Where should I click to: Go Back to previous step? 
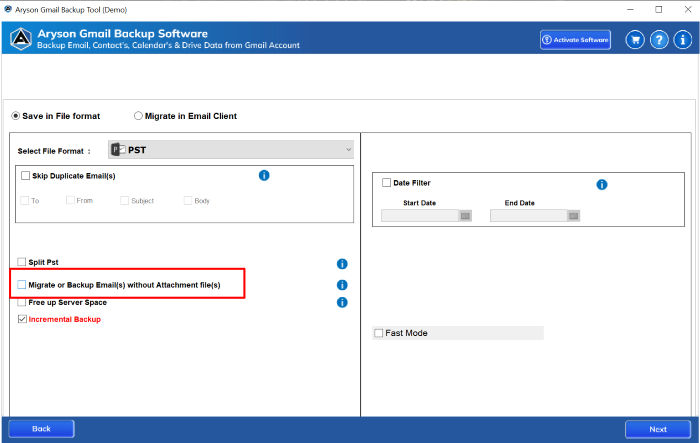click(x=41, y=429)
